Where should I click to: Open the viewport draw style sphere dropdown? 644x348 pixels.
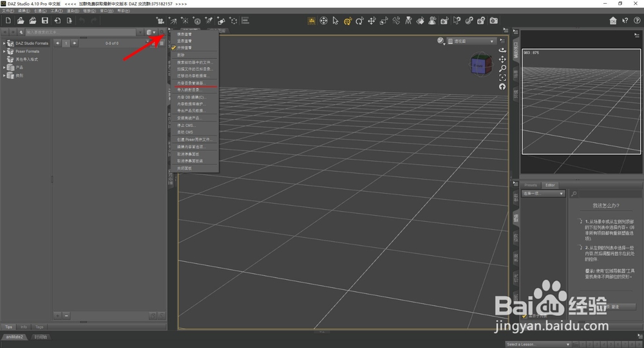tap(441, 41)
